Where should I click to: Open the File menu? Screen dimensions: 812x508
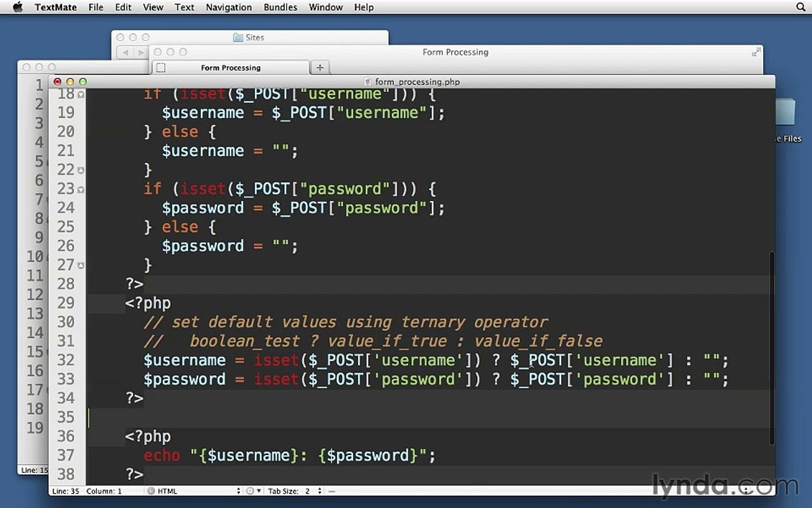click(96, 7)
